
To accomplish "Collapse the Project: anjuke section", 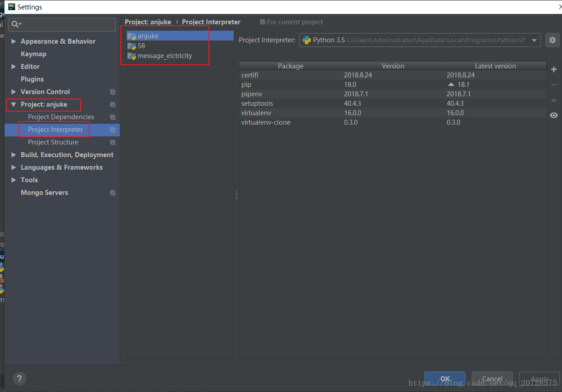I will pyautogui.click(x=14, y=104).
